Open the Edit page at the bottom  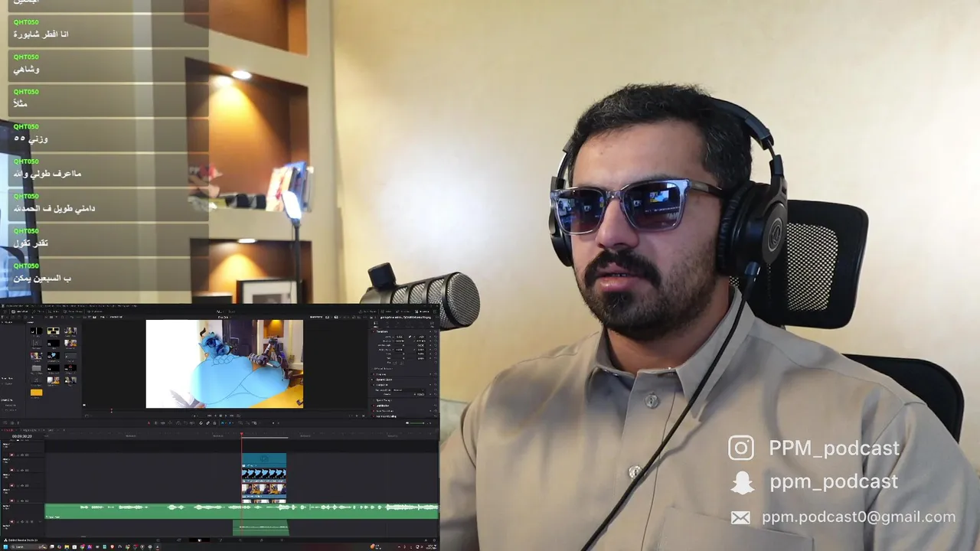(199, 540)
